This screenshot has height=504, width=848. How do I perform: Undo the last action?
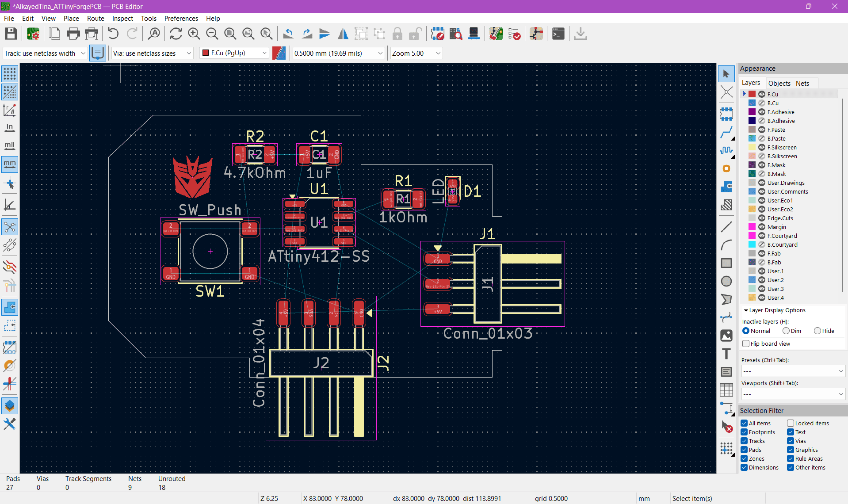pyautogui.click(x=113, y=34)
